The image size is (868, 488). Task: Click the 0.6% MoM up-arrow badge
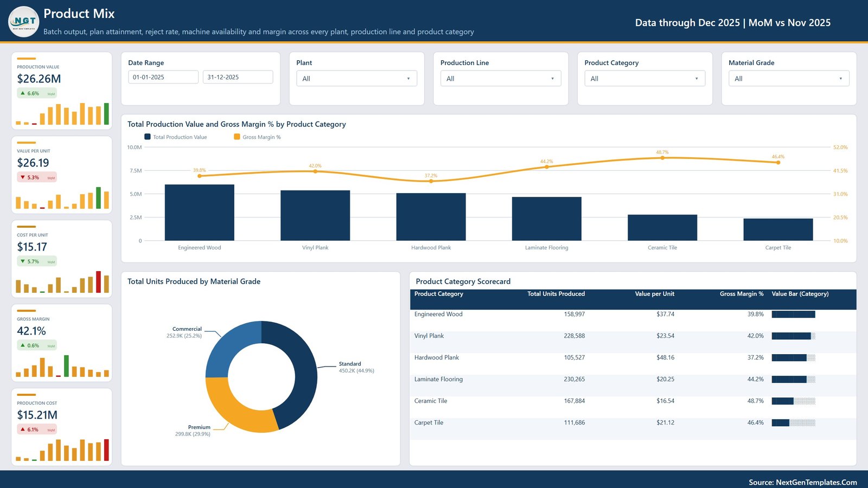tap(37, 345)
